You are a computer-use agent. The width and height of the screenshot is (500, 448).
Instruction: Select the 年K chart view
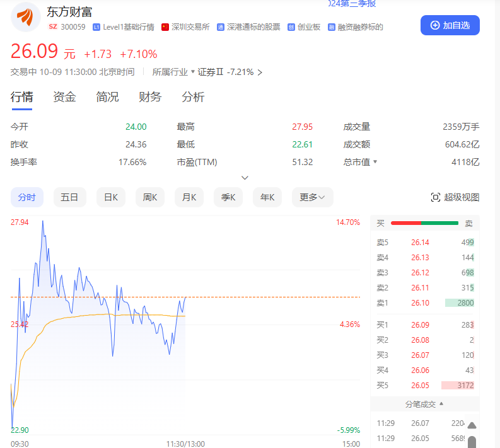tap(267, 197)
